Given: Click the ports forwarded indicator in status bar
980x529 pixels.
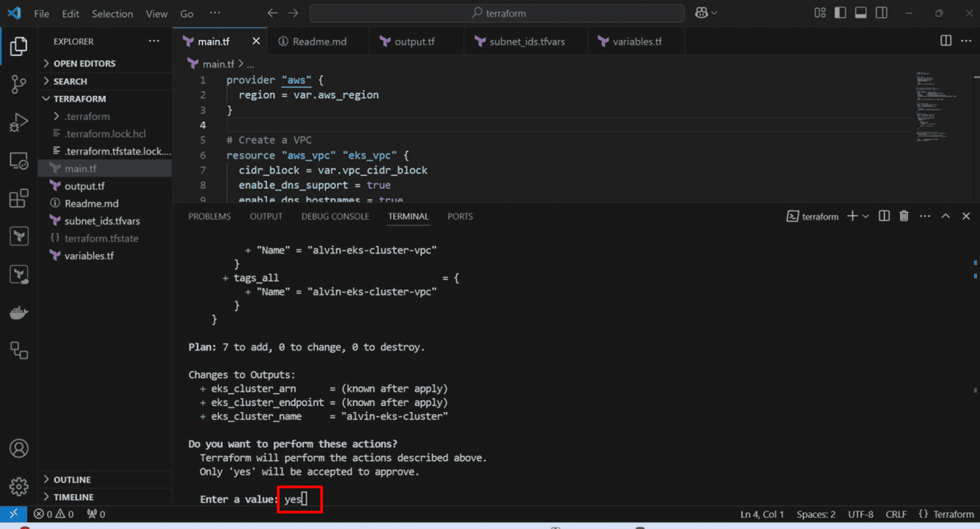Looking at the screenshot, I should tap(96, 514).
